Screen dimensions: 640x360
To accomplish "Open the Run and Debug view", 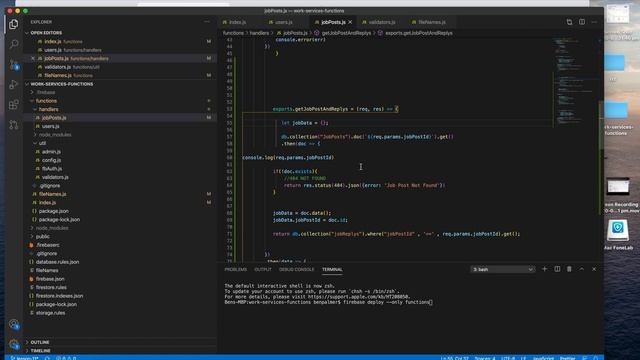I will [13, 84].
